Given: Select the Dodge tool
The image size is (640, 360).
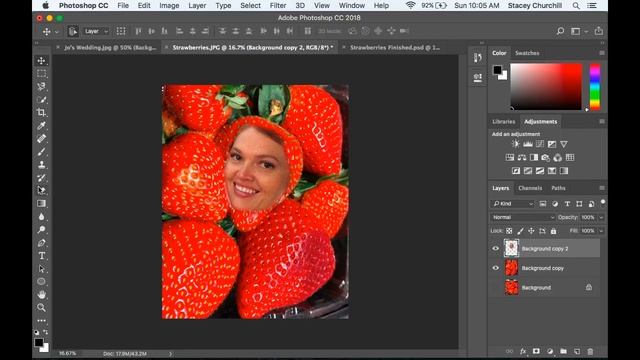Looking at the screenshot, I should pyautogui.click(x=41, y=229).
